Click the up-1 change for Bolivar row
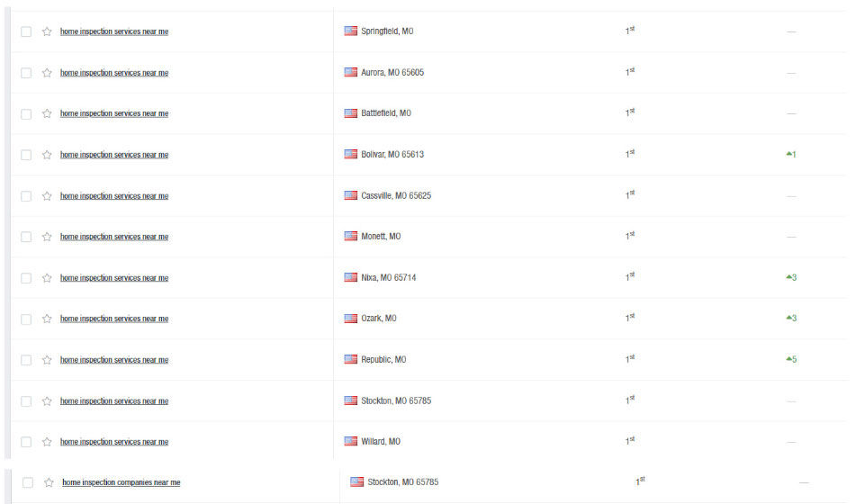 click(x=791, y=155)
